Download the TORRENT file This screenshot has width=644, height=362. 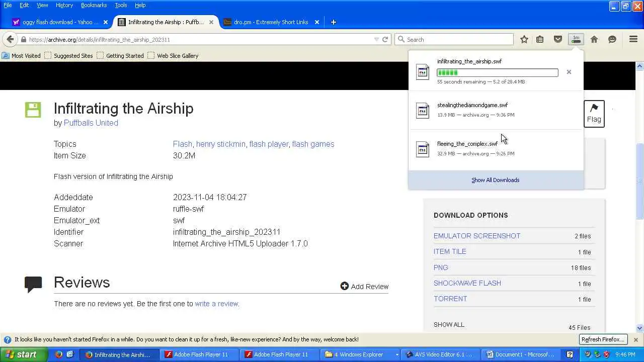[x=450, y=299]
